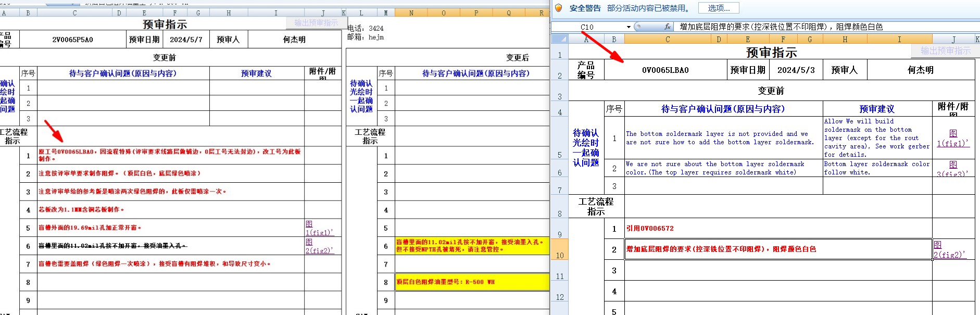
Task: Click the cell 芯板改为1.1MM含铜芯板制作
Action: point(171,210)
